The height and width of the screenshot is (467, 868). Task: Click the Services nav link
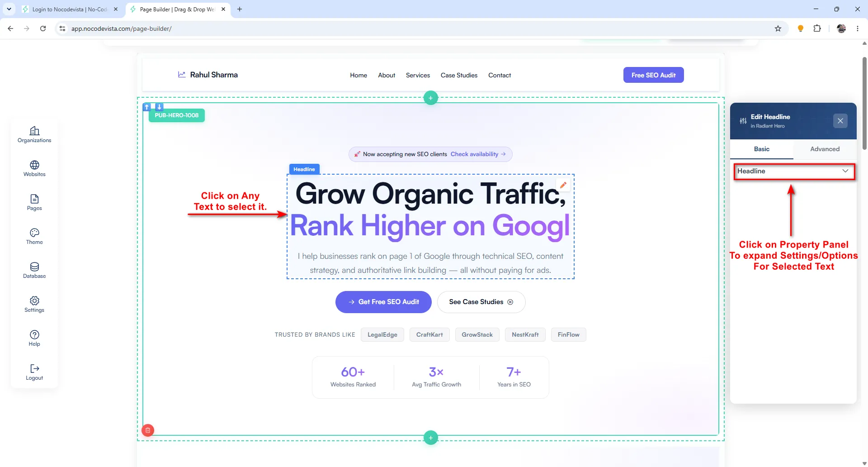coord(418,75)
